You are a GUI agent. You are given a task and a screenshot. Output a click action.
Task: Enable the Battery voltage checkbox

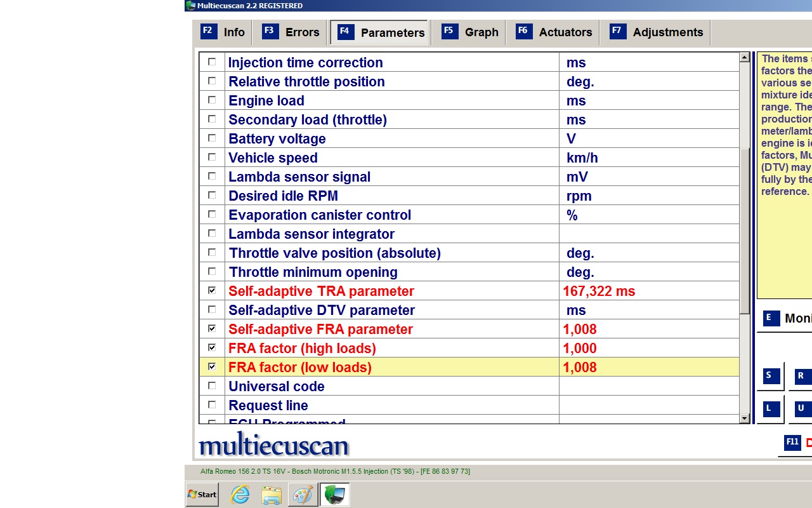point(212,138)
